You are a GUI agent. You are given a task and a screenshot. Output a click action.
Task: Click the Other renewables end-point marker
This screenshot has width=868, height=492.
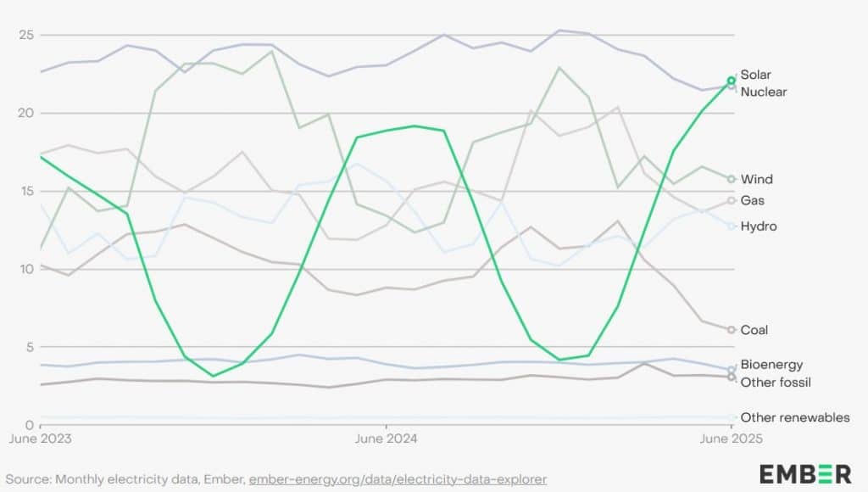click(732, 417)
